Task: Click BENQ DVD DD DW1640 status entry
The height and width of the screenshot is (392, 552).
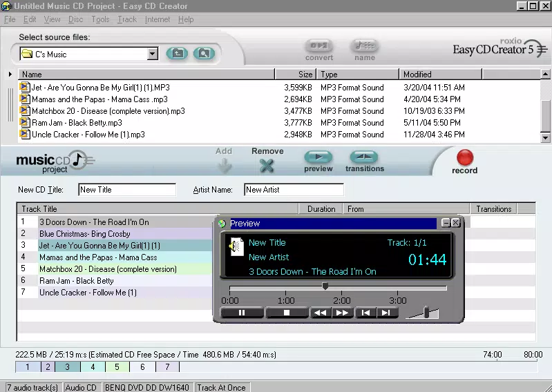Action: 147,387
